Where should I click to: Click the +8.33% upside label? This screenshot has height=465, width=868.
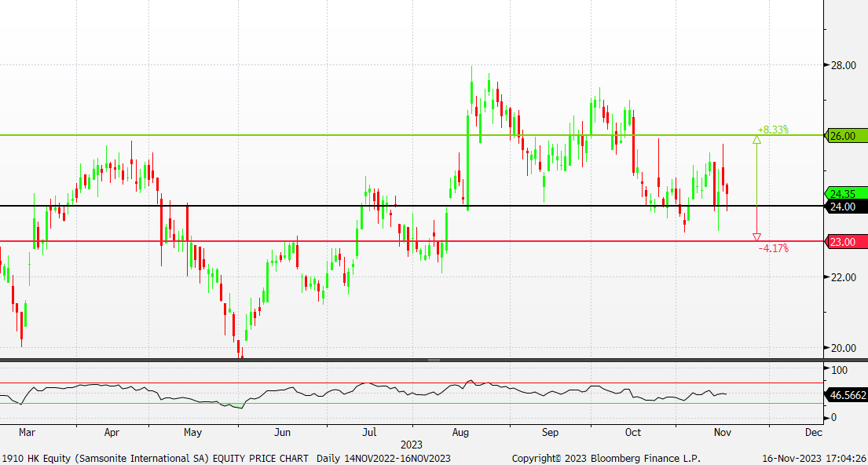773,130
